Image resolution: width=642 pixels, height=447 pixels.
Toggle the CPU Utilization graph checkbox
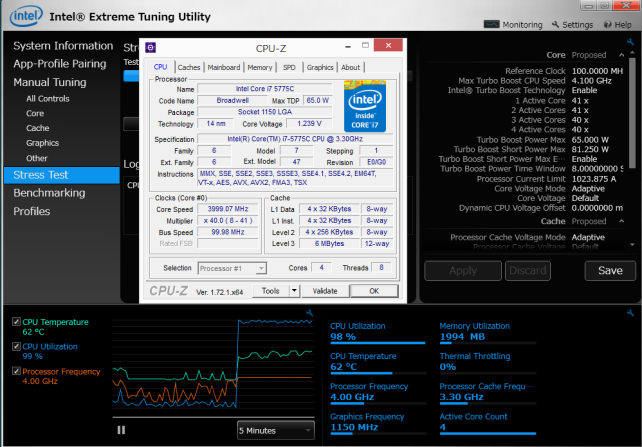click(x=16, y=346)
